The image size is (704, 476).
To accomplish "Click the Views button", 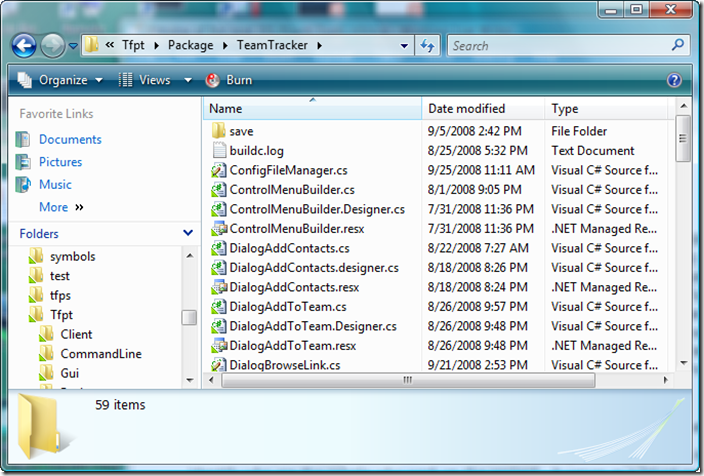I will click(145, 80).
